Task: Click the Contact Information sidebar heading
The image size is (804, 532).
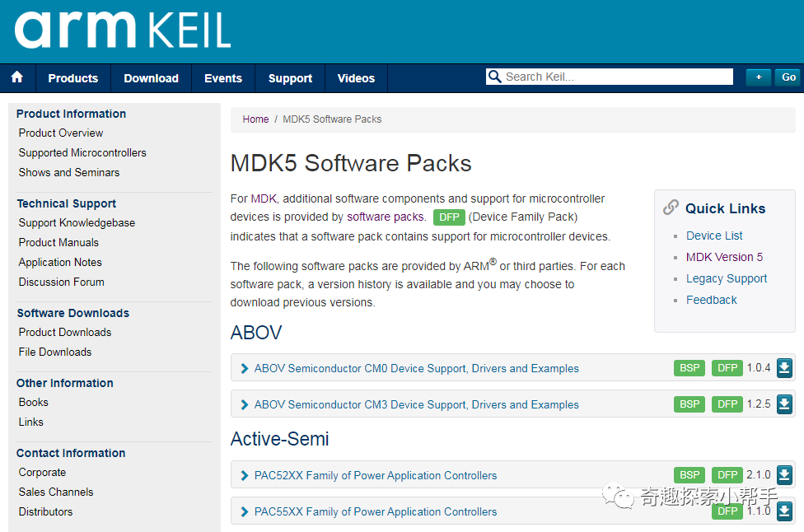Action: click(71, 453)
